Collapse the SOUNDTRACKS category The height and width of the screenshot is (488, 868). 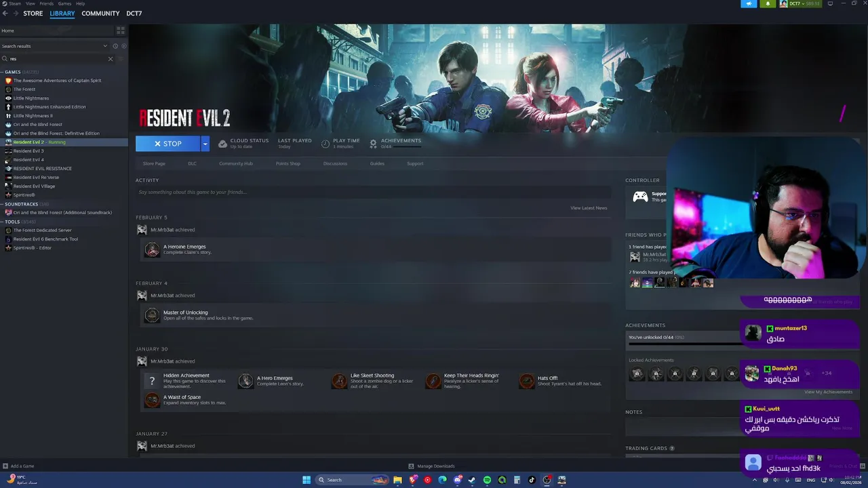click(3, 204)
